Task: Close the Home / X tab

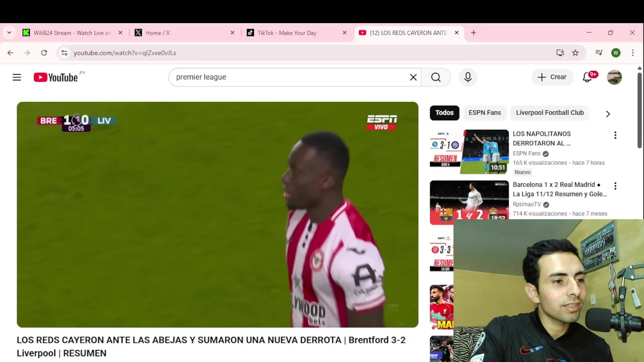Action: click(x=232, y=33)
